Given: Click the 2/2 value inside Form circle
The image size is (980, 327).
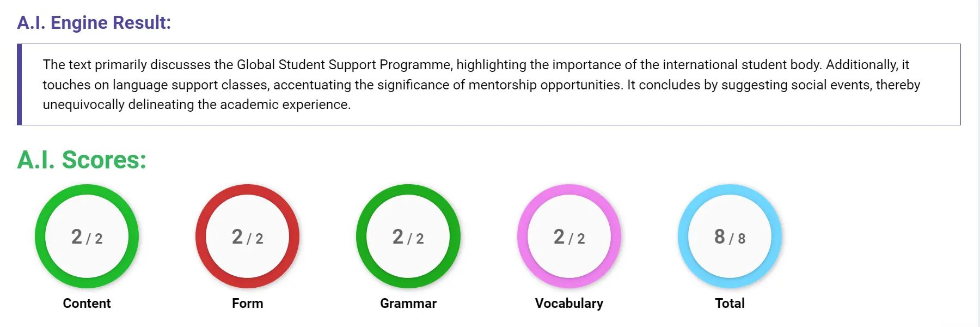Looking at the screenshot, I should 247,238.
